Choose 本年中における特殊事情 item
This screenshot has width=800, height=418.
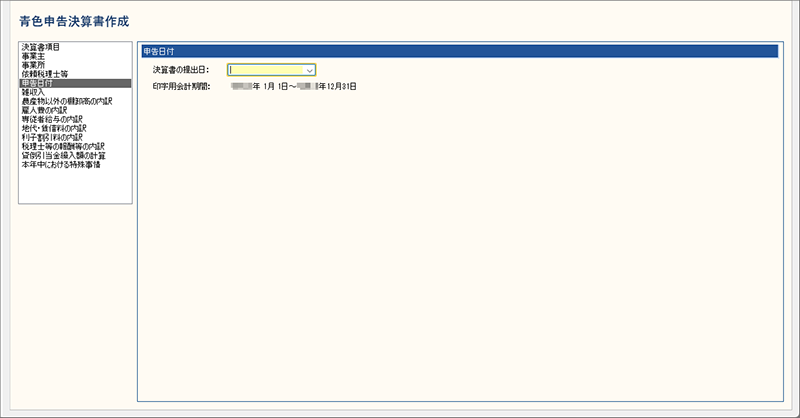60,164
